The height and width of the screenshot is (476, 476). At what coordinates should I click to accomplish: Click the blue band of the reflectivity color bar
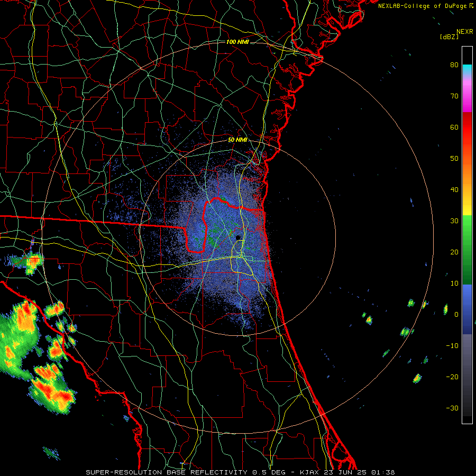pos(467,309)
